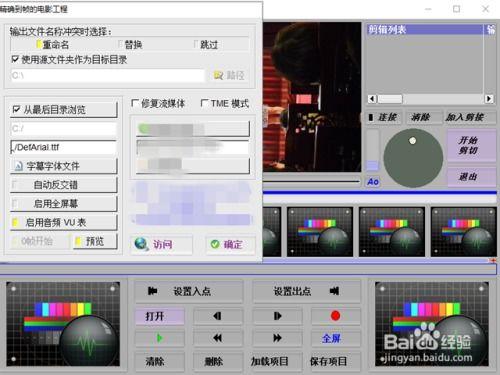Click the 清除 clear button

pos(160,361)
